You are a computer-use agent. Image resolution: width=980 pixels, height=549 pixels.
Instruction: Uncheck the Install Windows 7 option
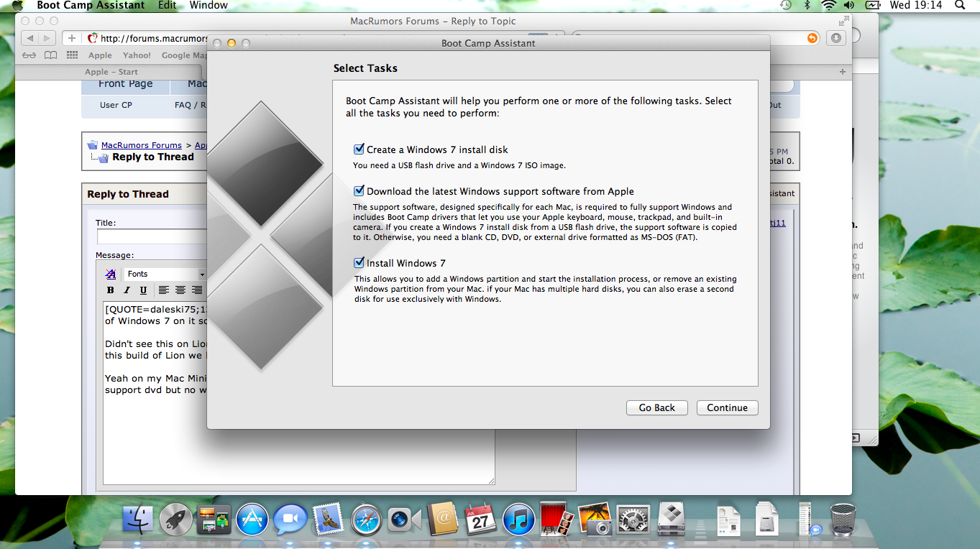(359, 263)
